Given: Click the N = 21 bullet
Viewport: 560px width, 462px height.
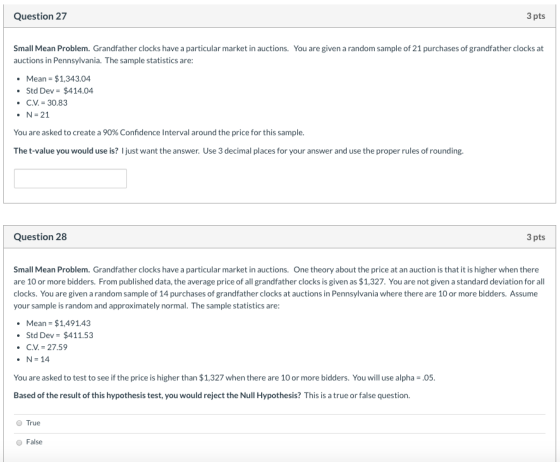Looking at the screenshot, I should (x=38, y=115).
